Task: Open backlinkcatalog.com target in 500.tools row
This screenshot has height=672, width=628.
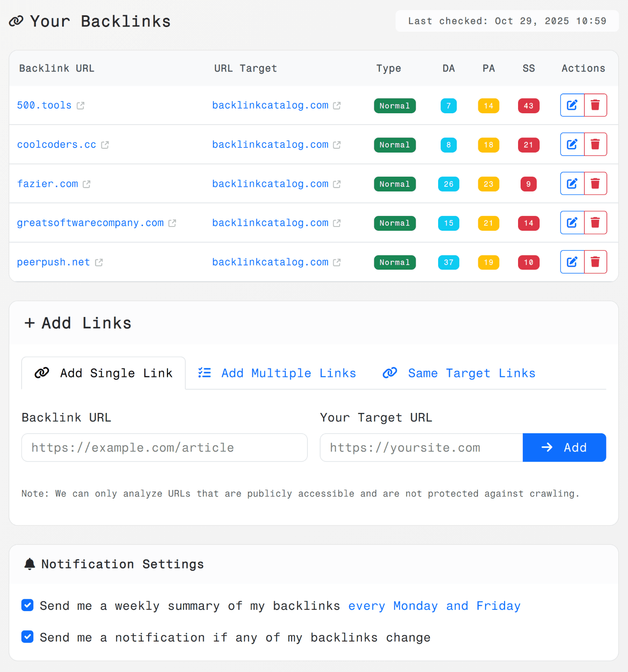Action: (x=270, y=105)
